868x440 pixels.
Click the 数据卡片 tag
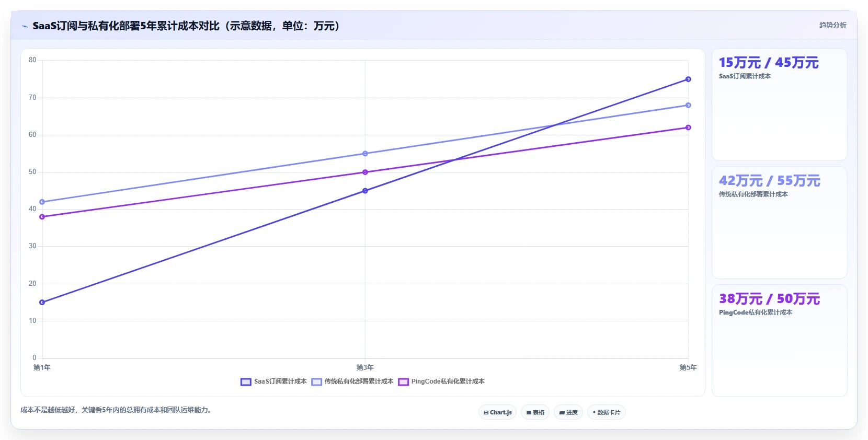(607, 412)
